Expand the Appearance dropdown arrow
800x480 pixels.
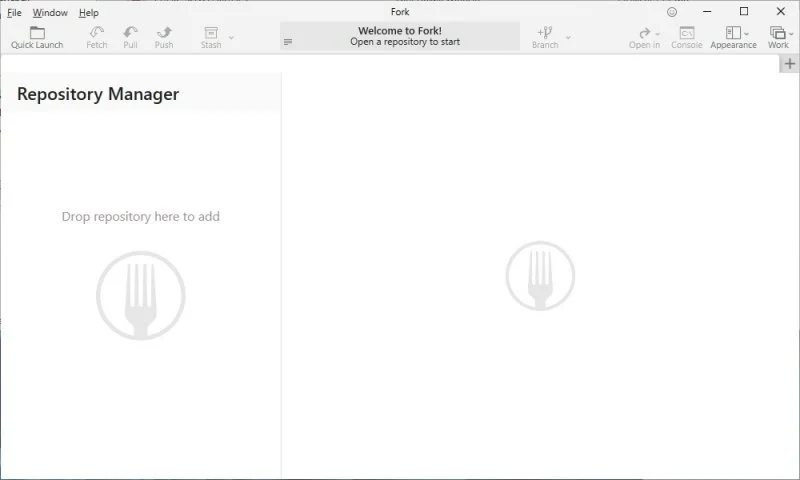746,34
